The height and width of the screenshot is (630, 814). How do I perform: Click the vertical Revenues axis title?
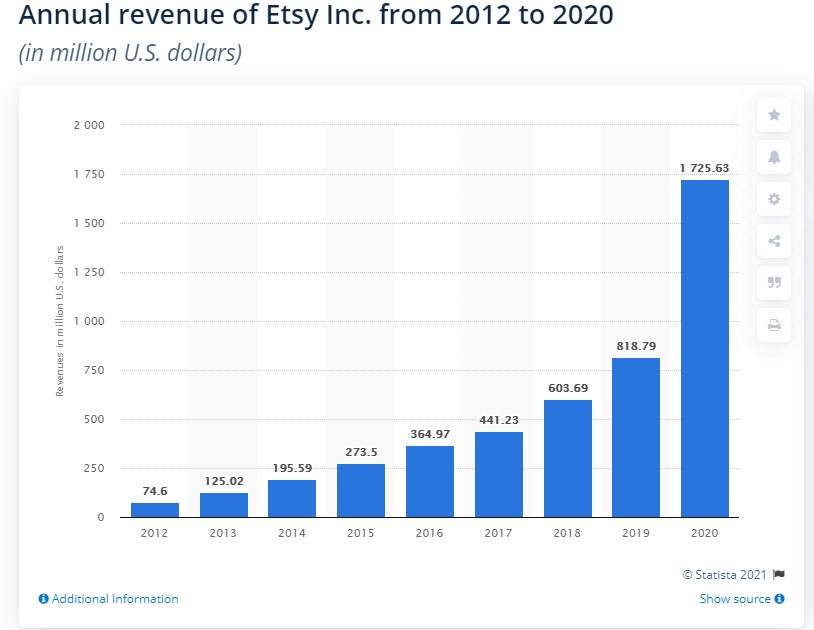[60, 321]
